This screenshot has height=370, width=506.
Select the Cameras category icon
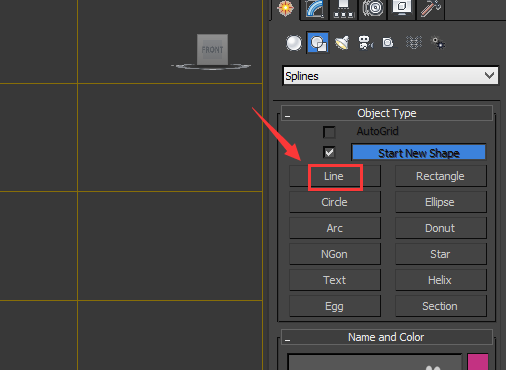point(365,43)
